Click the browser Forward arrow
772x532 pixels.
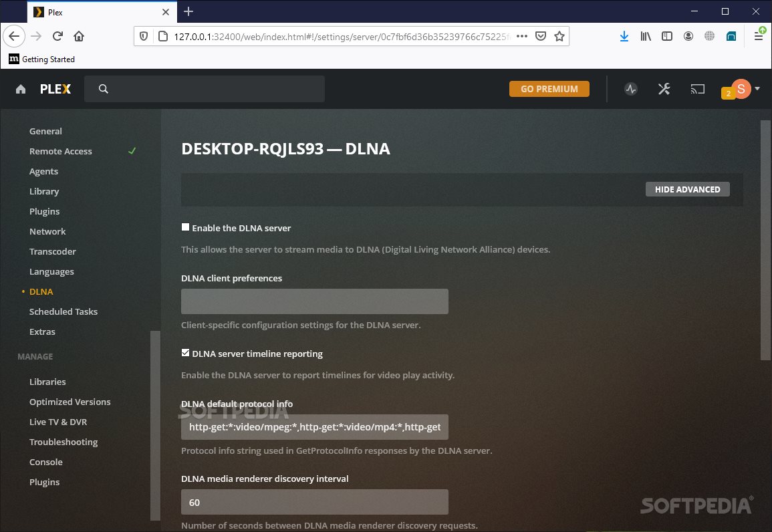click(36, 36)
